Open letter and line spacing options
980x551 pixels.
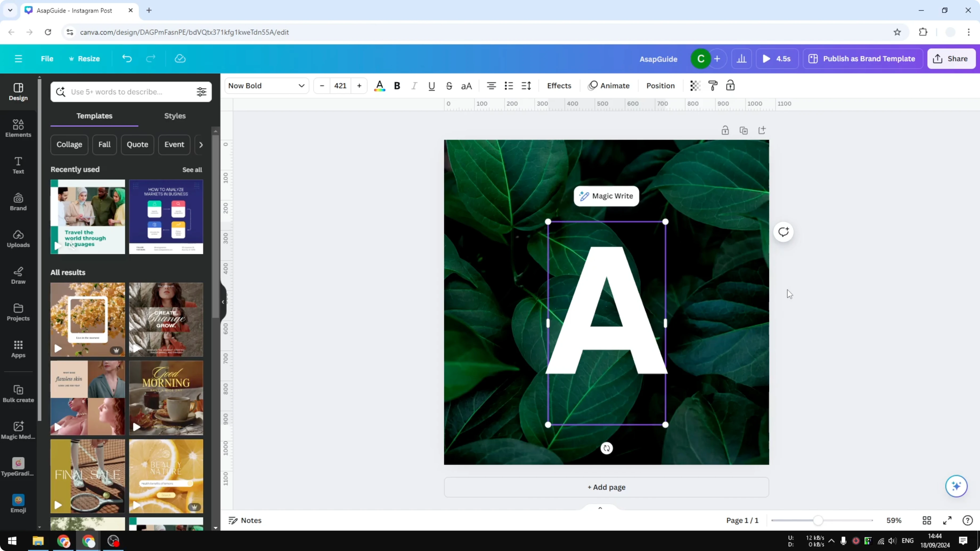point(526,85)
